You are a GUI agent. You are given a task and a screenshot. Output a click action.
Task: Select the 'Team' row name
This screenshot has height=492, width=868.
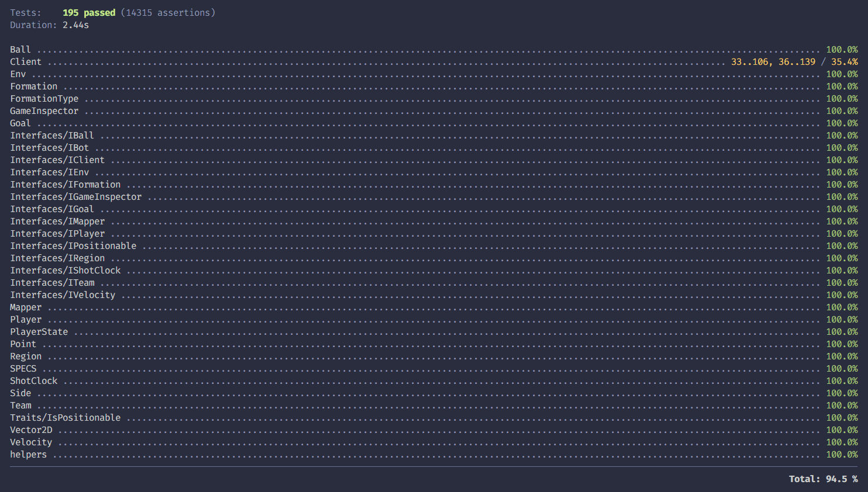(x=20, y=406)
